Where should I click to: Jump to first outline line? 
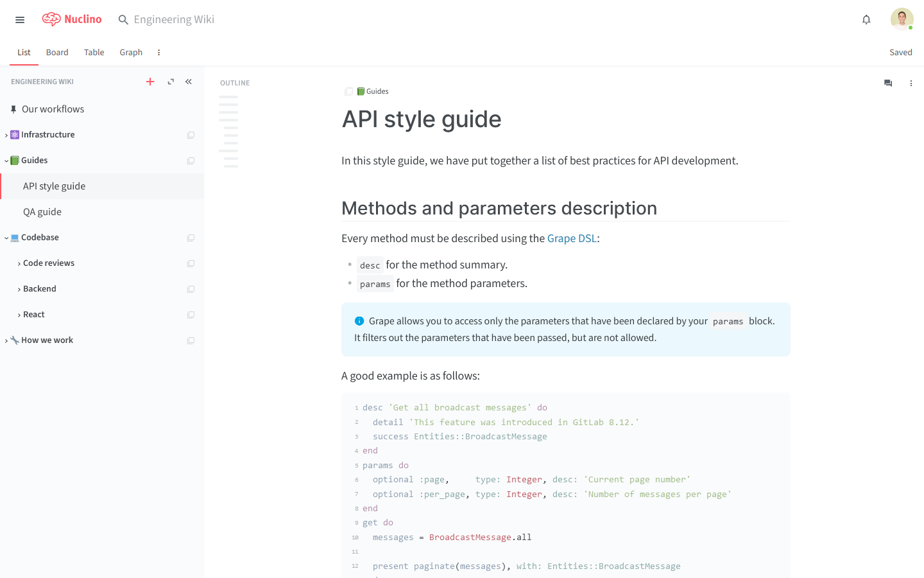(228, 97)
